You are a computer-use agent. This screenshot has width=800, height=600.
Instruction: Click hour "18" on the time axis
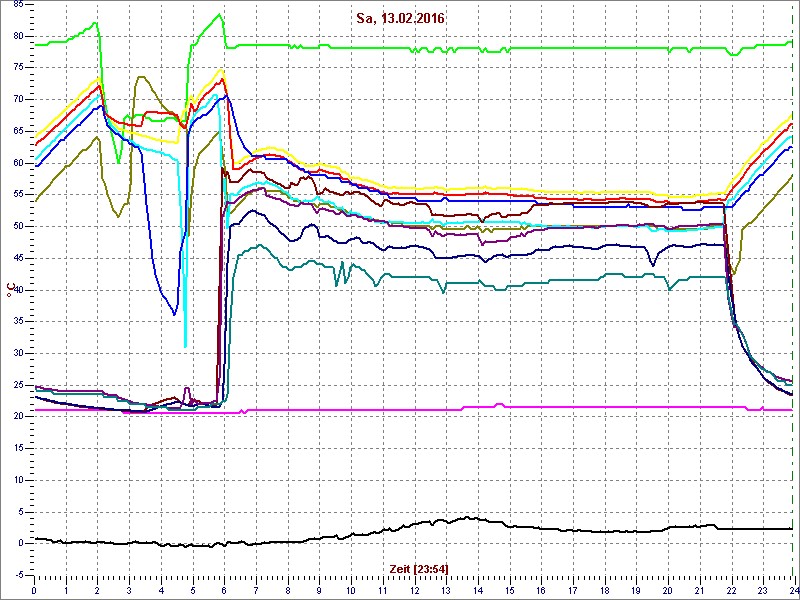coord(604,591)
